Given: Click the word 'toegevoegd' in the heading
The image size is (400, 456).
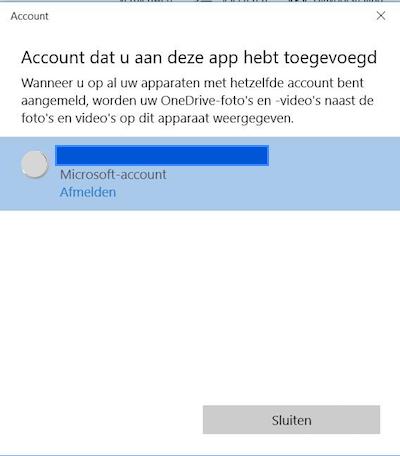Looking at the screenshot, I should (x=330, y=58).
